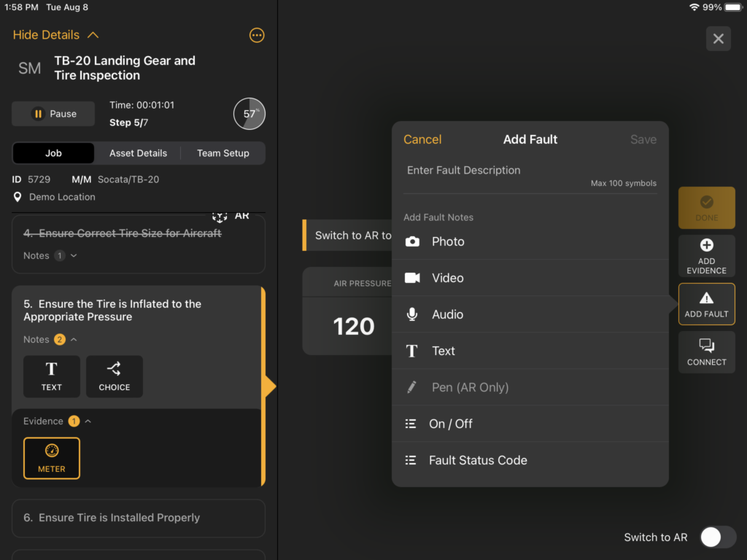
Task: Click the ID 5729 value
Action: tap(39, 179)
